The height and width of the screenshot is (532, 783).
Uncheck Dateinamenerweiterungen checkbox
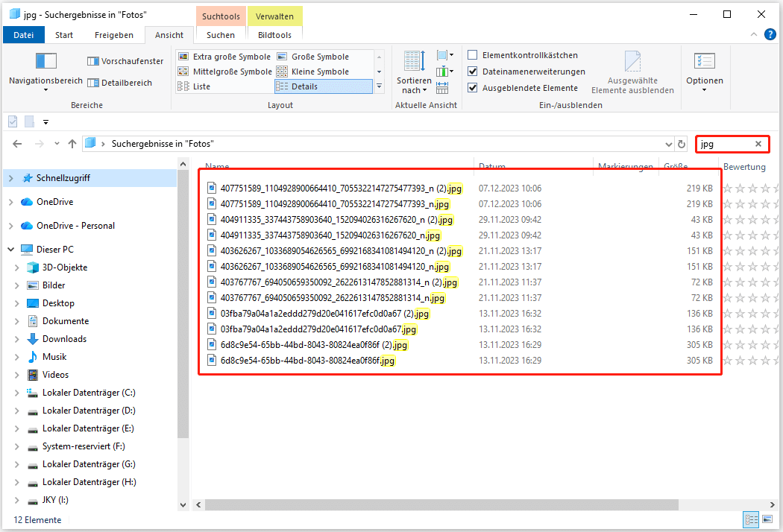[x=472, y=72]
